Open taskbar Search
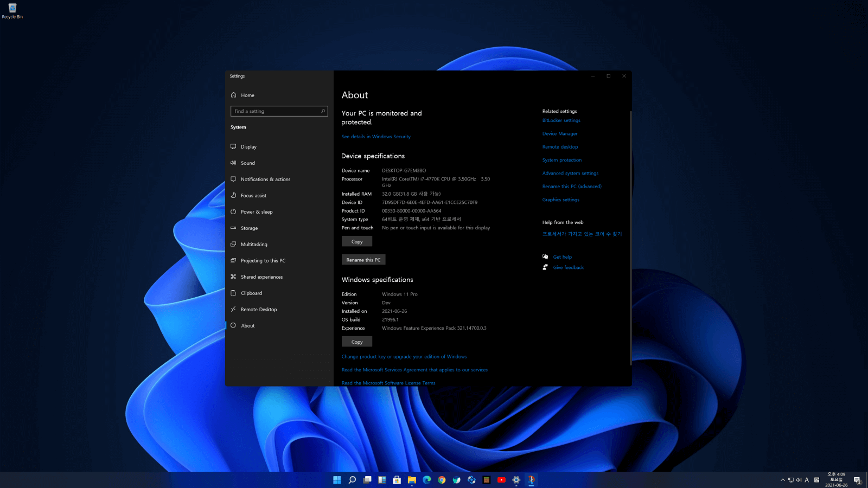Screen dimensions: 868x488 pyautogui.click(x=352, y=480)
